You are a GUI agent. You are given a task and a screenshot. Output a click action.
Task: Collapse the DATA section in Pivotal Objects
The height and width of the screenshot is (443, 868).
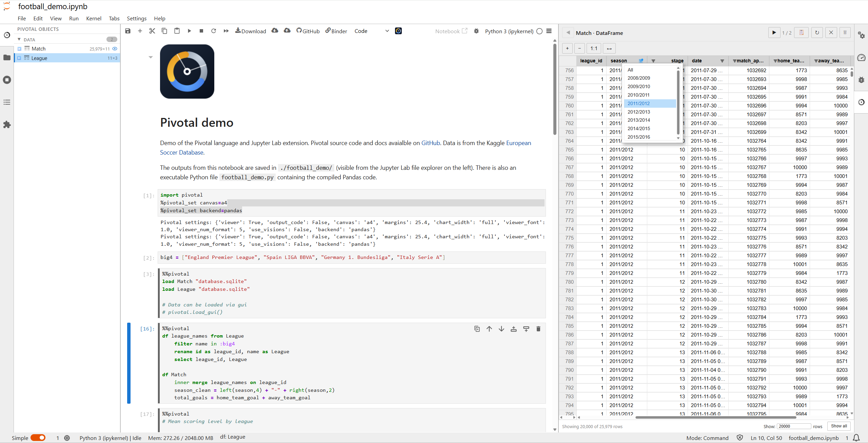click(19, 39)
